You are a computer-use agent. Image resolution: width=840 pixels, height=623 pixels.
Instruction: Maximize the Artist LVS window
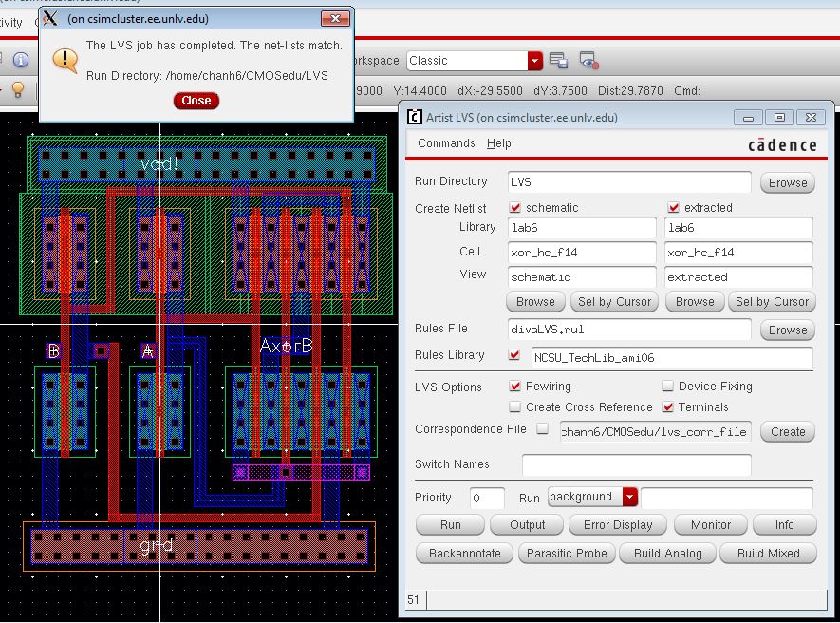click(x=779, y=118)
